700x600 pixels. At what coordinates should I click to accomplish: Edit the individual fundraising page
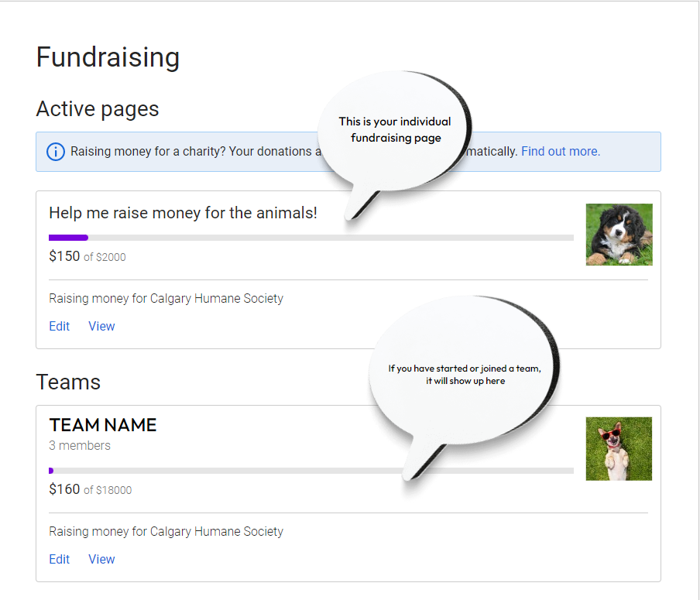(60, 326)
